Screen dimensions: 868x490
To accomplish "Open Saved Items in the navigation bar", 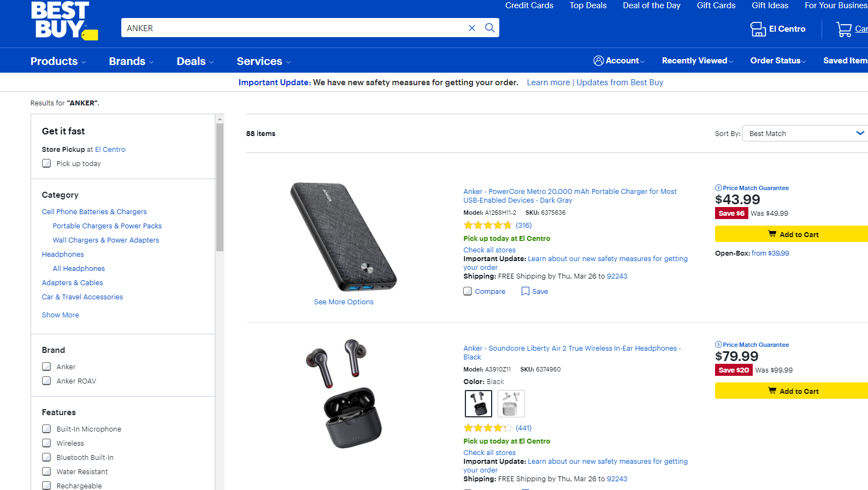I will [x=846, y=61].
